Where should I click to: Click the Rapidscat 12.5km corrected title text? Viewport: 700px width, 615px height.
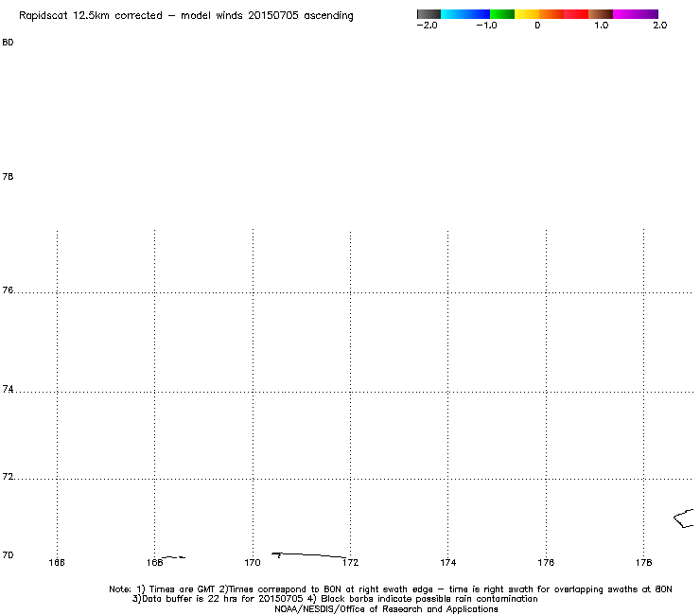(x=186, y=16)
